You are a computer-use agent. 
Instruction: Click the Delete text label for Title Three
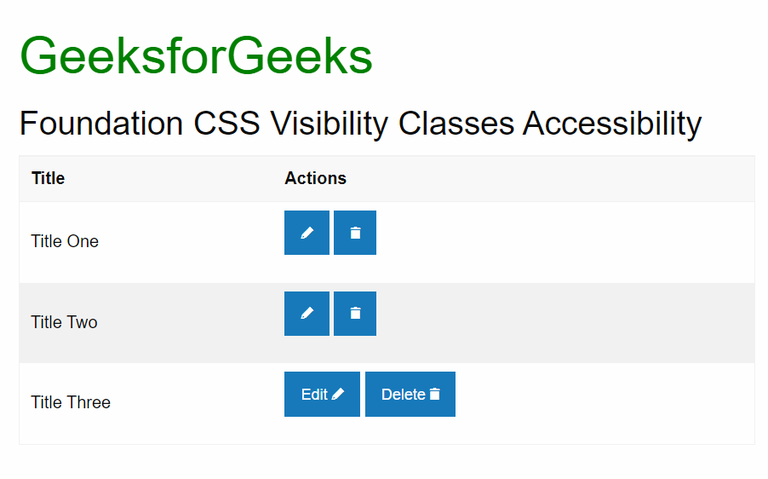click(403, 395)
